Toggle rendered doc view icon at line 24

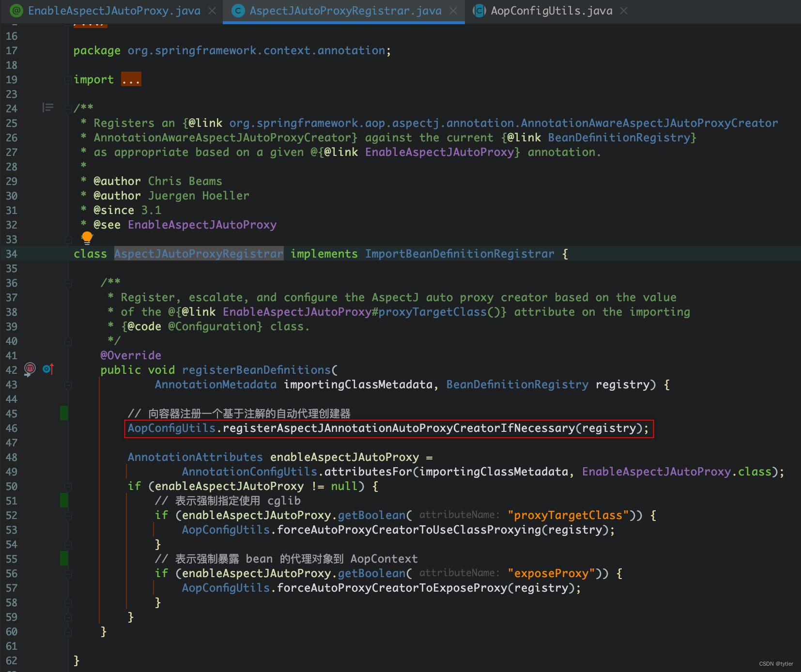click(x=47, y=107)
